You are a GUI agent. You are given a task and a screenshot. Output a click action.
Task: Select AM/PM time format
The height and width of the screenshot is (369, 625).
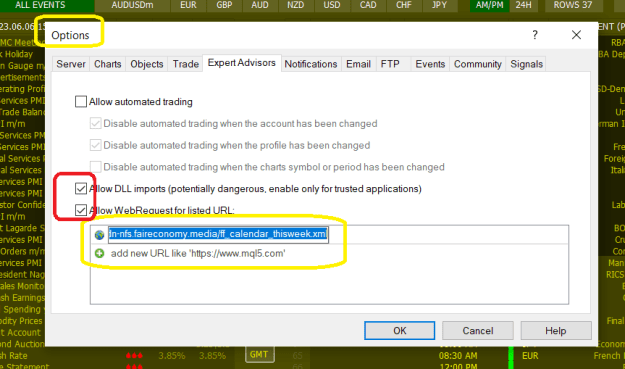(489, 5)
